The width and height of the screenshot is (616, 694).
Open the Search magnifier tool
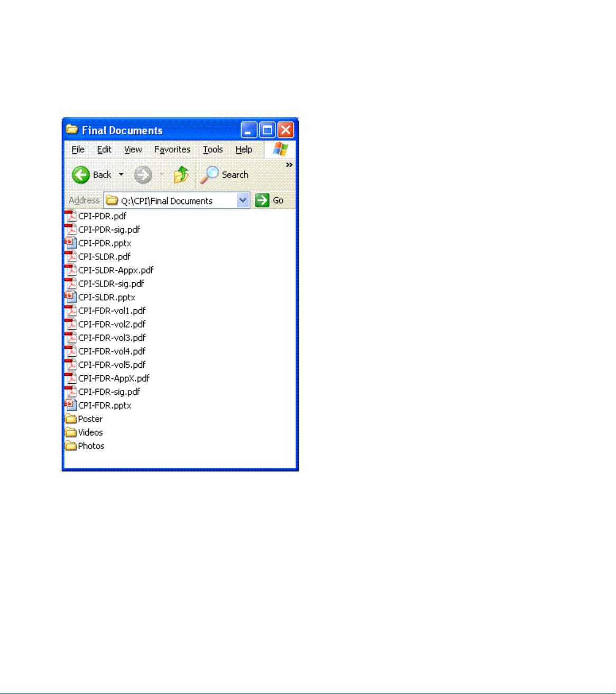(x=209, y=174)
